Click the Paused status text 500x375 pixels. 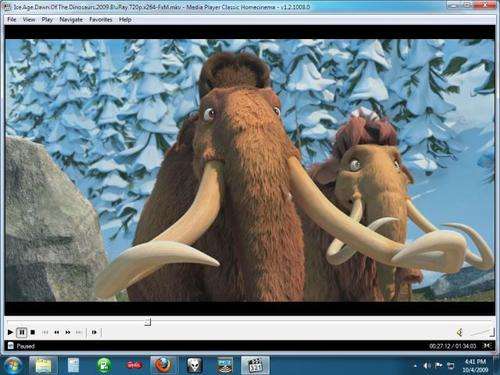pos(26,346)
